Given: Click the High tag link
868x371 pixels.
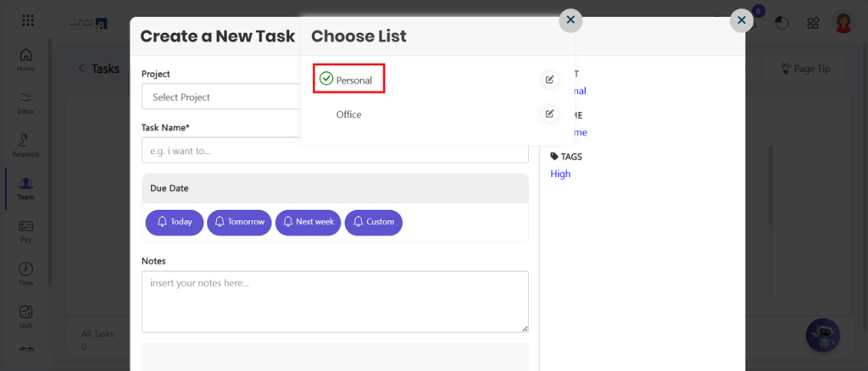Looking at the screenshot, I should pos(560,174).
